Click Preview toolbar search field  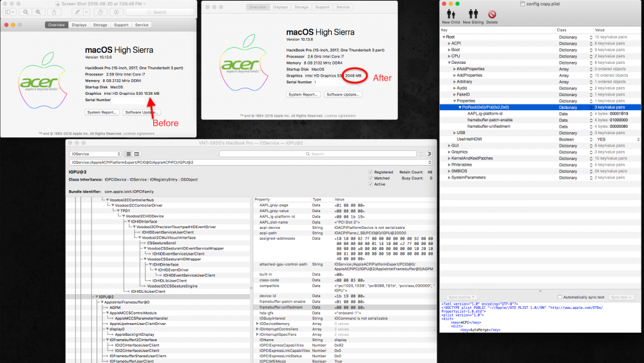tap(160, 12)
